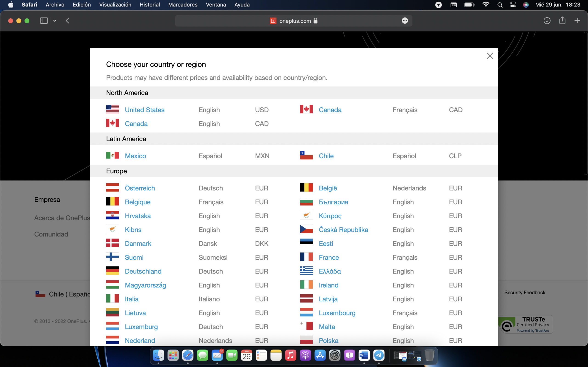Close the country selection dialog
This screenshot has width=588, height=367.
(x=490, y=56)
